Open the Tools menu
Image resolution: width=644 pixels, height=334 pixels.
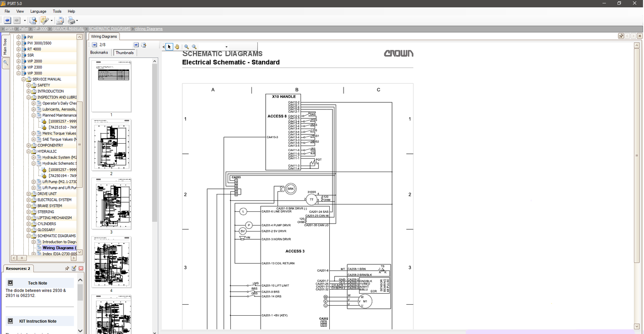coord(57,11)
